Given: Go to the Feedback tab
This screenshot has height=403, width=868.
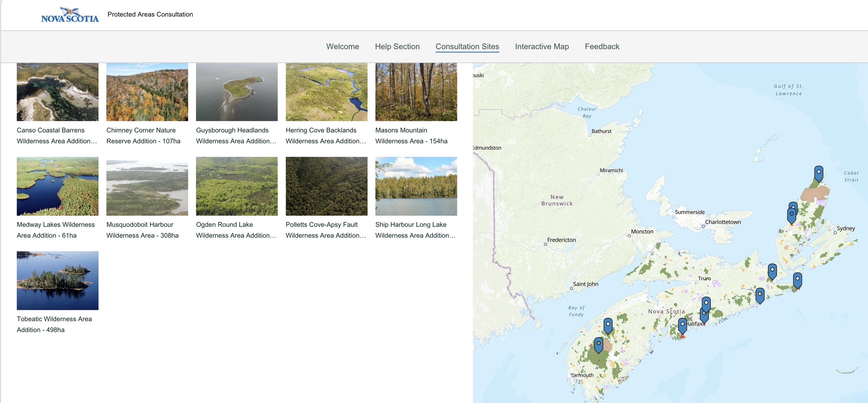Looking at the screenshot, I should [x=602, y=47].
